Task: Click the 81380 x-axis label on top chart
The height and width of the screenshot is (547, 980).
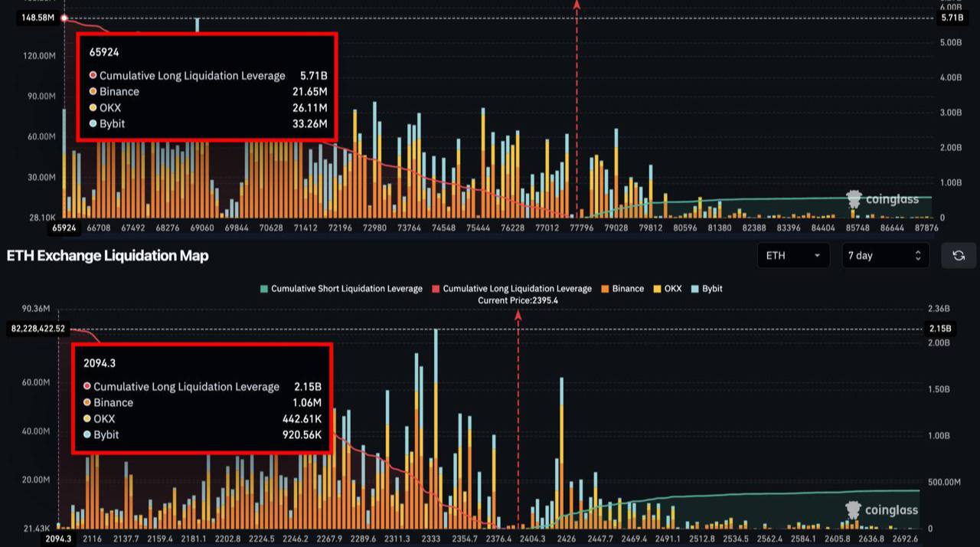Action: [x=720, y=228]
